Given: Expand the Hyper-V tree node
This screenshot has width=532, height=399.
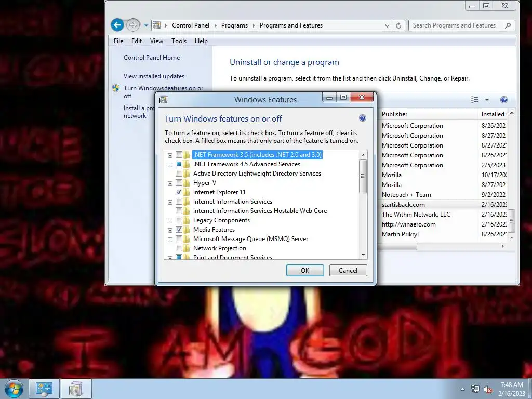Looking at the screenshot, I should (x=170, y=183).
